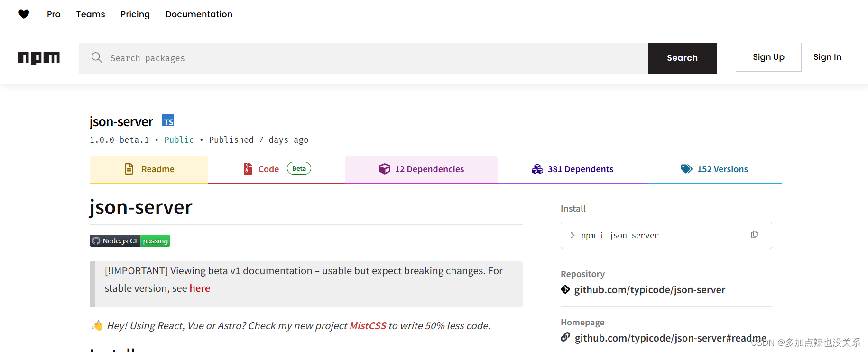
Task: Click the repository git diamond icon
Action: tap(565, 289)
